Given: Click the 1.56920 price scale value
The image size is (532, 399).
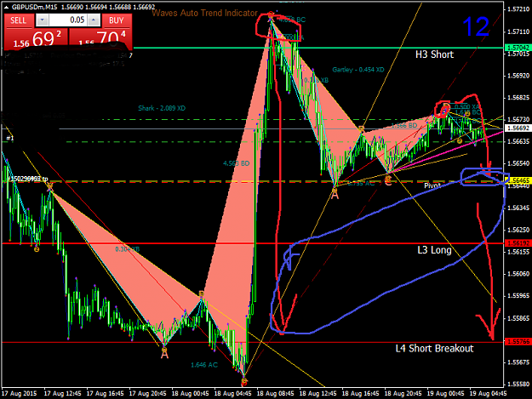Looking at the screenshot, I should (x=518, y=76).
